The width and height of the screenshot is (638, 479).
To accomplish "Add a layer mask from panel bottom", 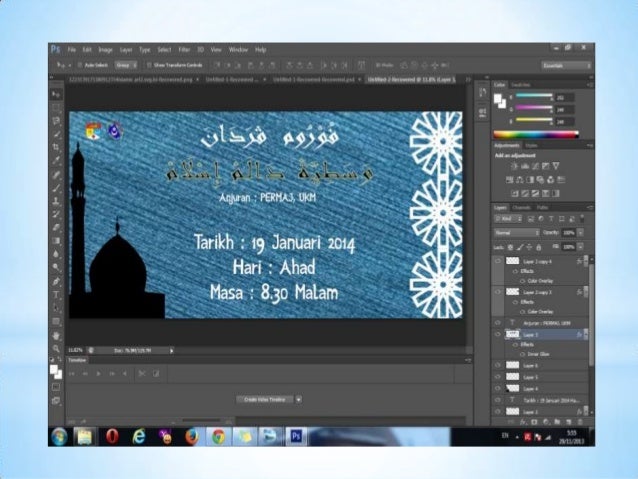I will [534, 422].
